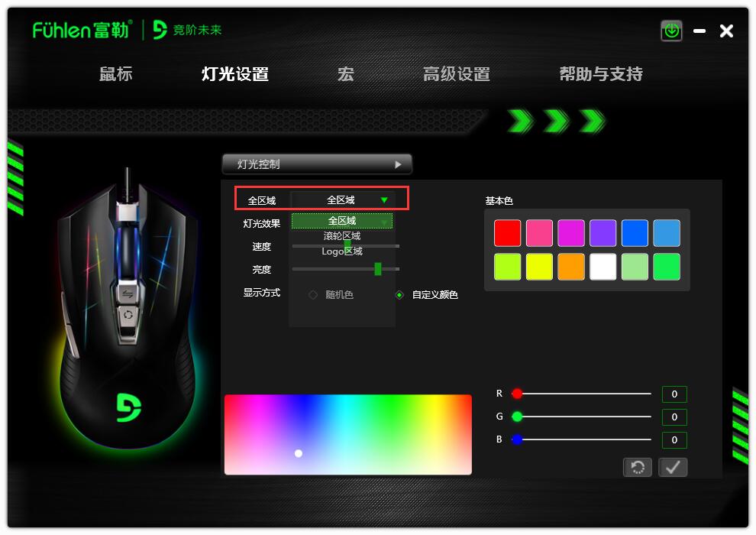
Task: Select the 随机色 radio button
Action: pyautogui.click(x=313, y=294)
